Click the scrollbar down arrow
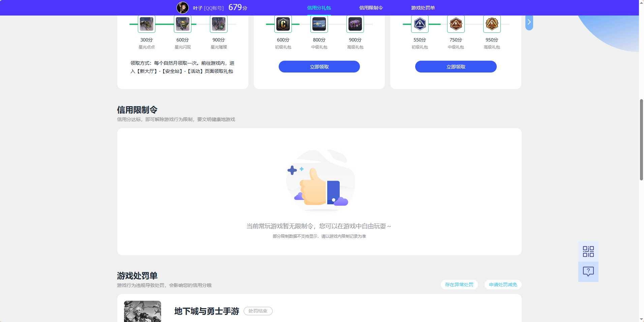This screenshot has height=322, width=644. click(x=641, y=319)
